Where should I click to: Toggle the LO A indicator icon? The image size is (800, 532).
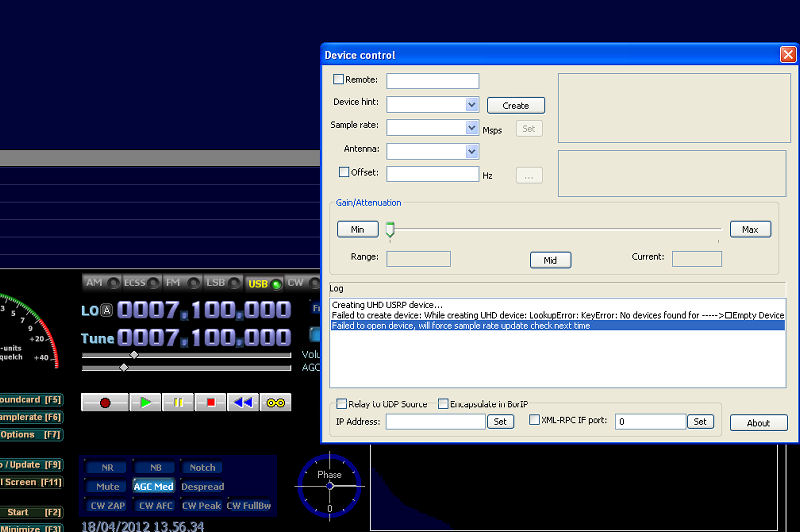(106, 310)
